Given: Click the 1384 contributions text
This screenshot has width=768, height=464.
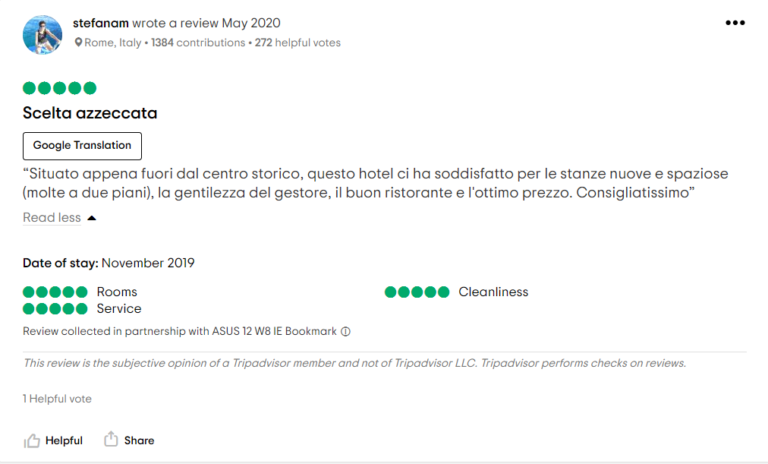Looking at the screenshot, I should [198, 43].
